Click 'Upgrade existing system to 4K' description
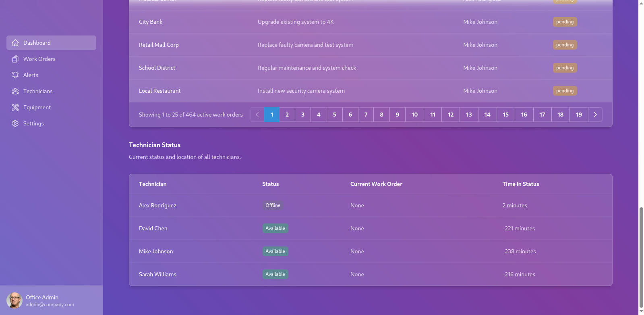The width and height of the screenshot is (644, 315). pyautogui.click(x=296, y=22)
